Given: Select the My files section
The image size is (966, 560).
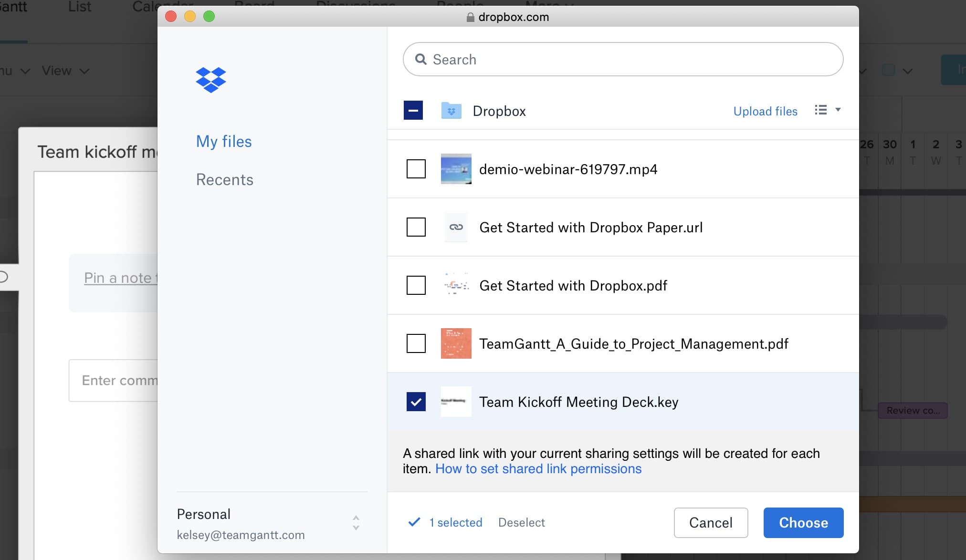Looking at the screenshot, I should [223, 141].
